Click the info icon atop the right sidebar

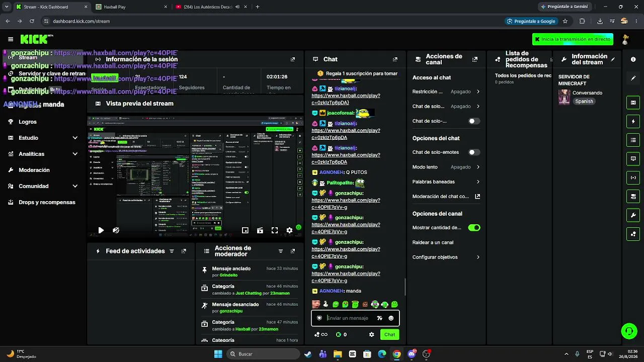(x=633, y=59)
